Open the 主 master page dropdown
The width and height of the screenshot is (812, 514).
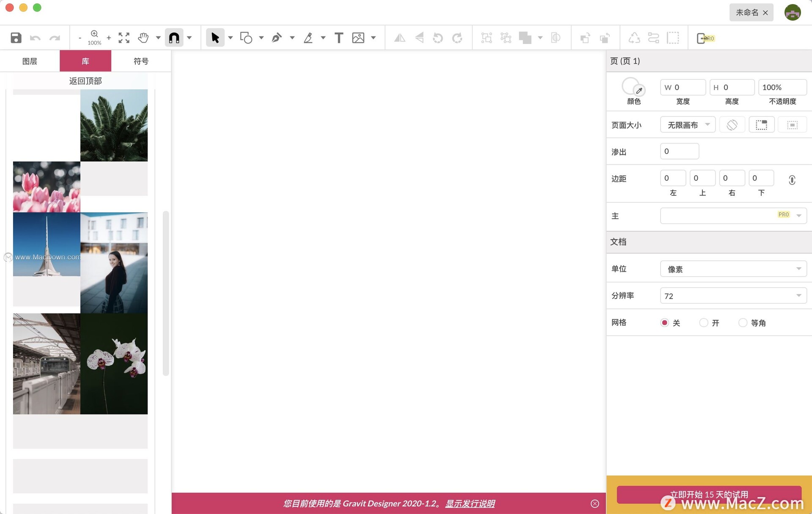tap(733, 216)
